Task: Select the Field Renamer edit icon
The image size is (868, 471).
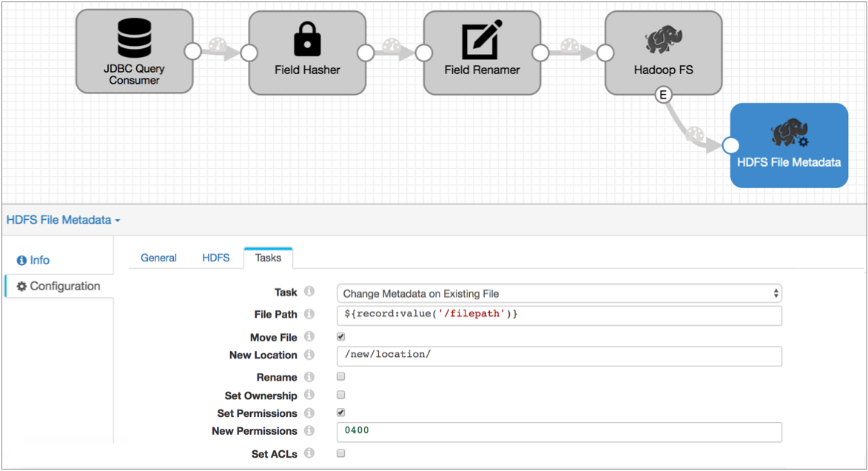Action: [482, 40]
